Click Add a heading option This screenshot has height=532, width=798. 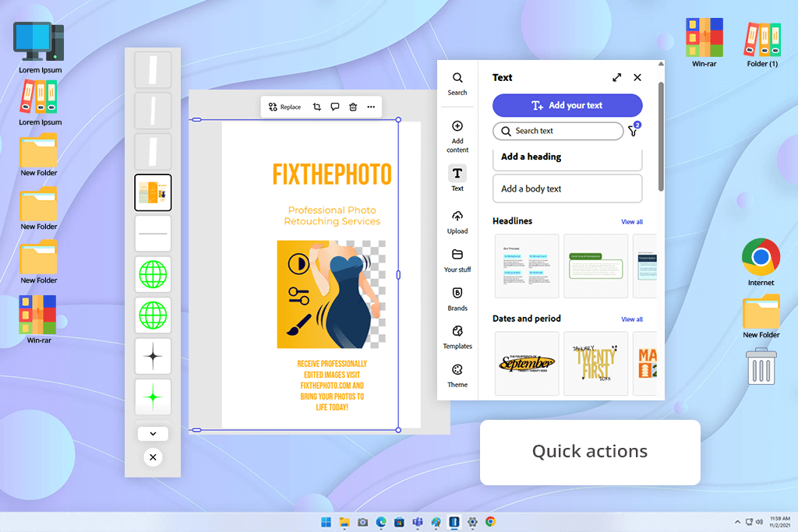[x=567, y=159]
